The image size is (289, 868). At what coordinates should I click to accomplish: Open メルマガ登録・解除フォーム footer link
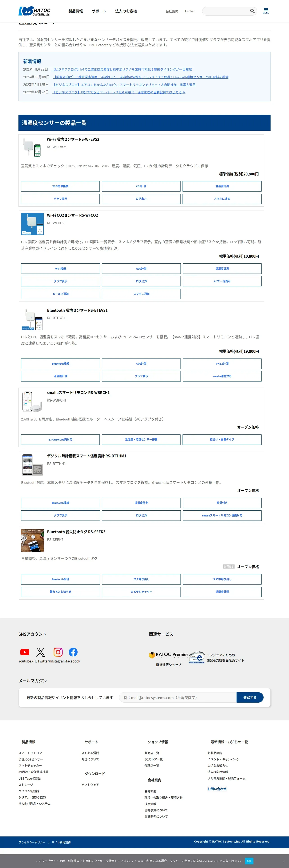[226, 779]
